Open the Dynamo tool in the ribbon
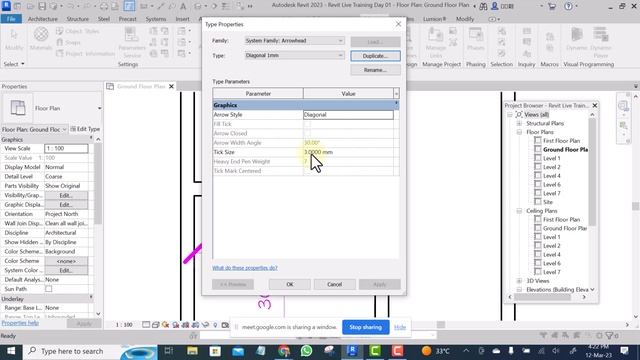This screenshot has height=360, width=640. [576, 39]
